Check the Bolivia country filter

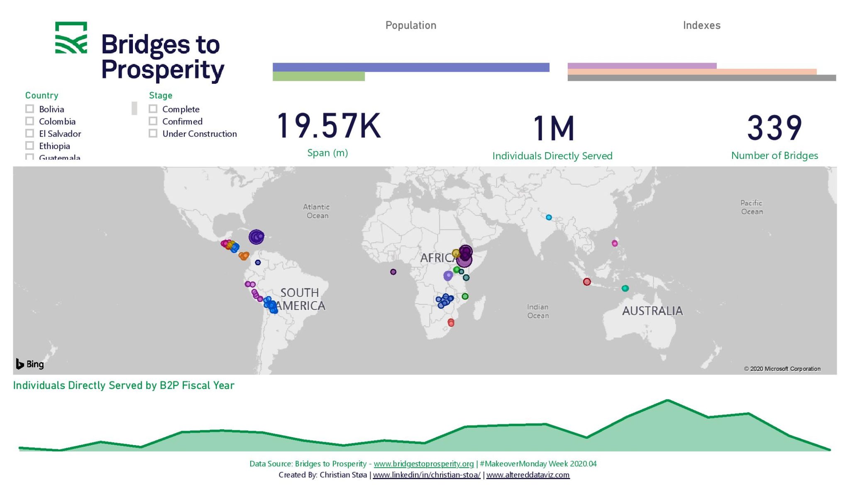tap(29, 109)
